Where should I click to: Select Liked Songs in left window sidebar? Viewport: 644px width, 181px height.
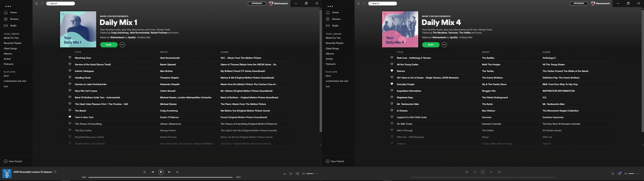tap(10, 49)
